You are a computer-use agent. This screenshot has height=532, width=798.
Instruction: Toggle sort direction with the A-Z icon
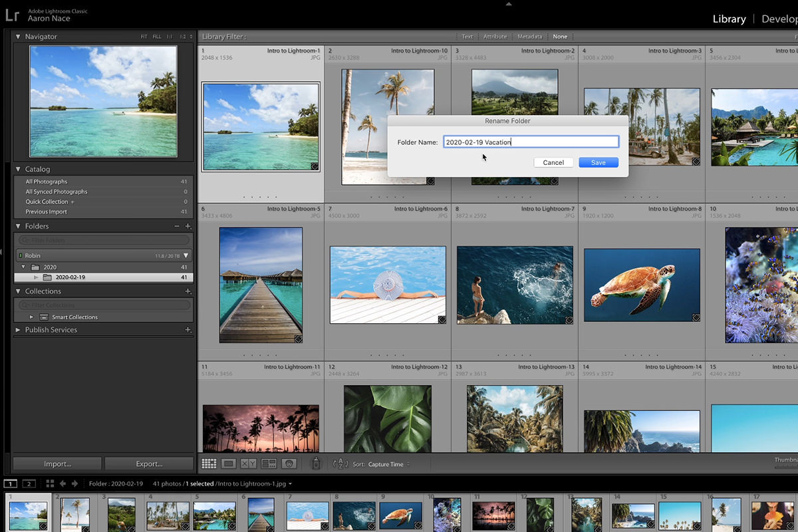click(340, 464)
